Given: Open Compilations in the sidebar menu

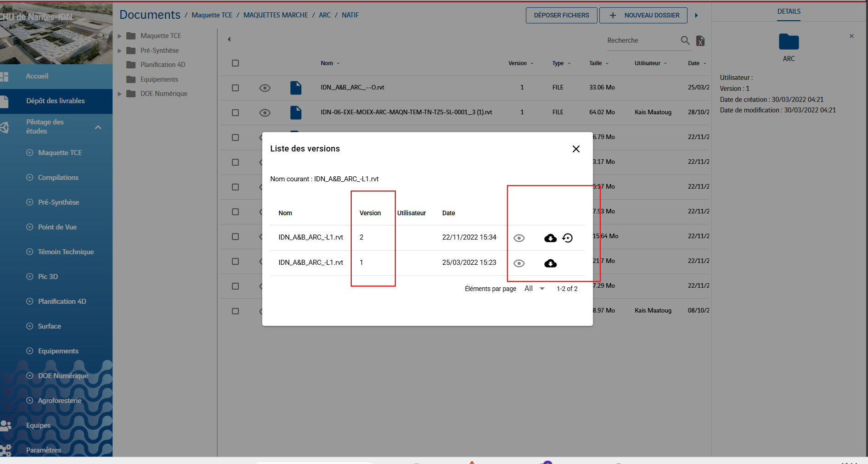Looking at the screenshot, I should click(x=58, y=178).
